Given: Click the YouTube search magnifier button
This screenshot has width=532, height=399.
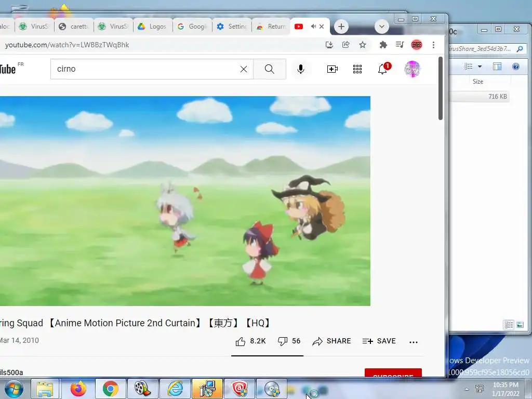Looking at the screenshot, I should [x=270, y=69].
